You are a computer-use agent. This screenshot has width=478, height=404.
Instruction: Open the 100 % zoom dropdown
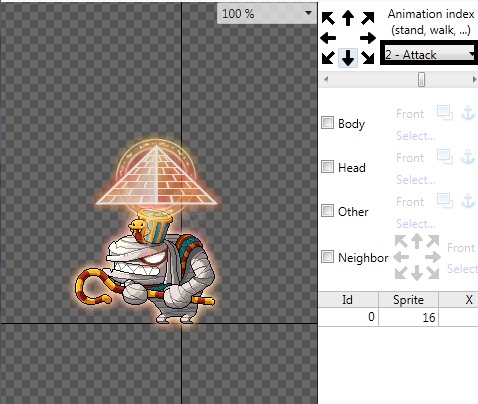point(267,14)
